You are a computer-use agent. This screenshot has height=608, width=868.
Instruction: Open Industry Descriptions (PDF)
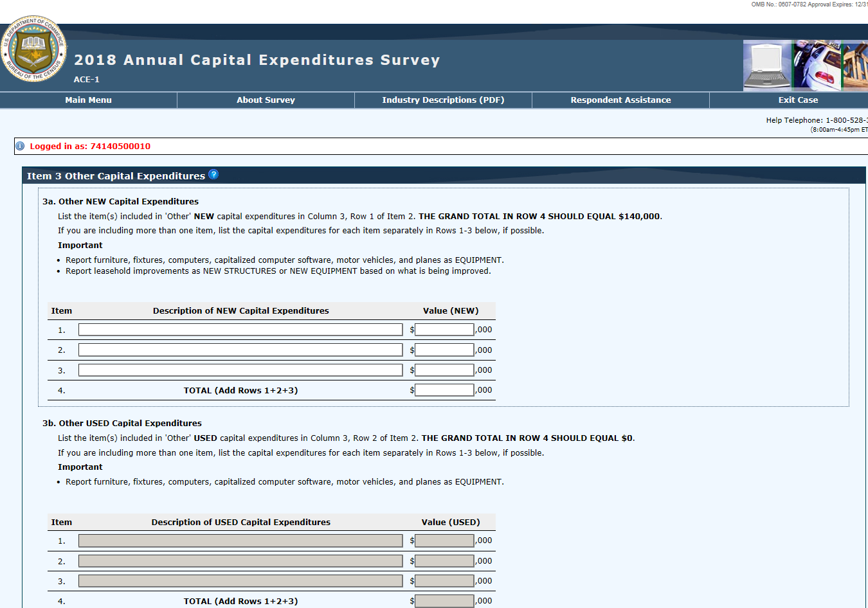443,100
